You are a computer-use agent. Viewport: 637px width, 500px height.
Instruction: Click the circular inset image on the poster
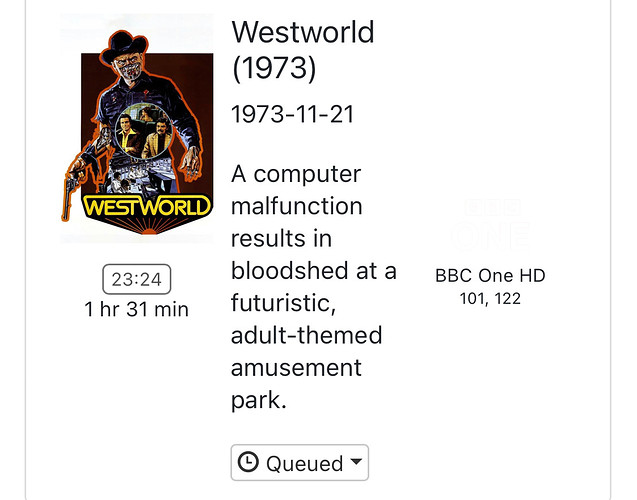pos(137,135)
